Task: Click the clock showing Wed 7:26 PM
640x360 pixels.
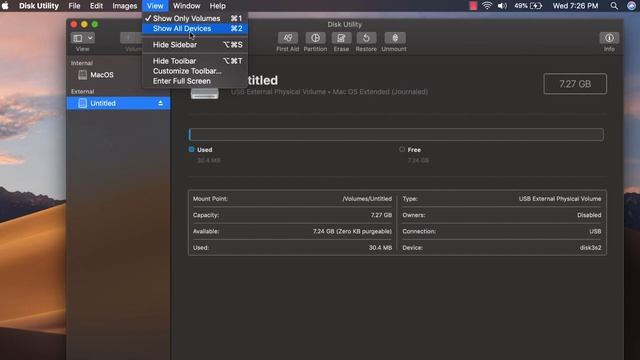Action: [575, 6]
